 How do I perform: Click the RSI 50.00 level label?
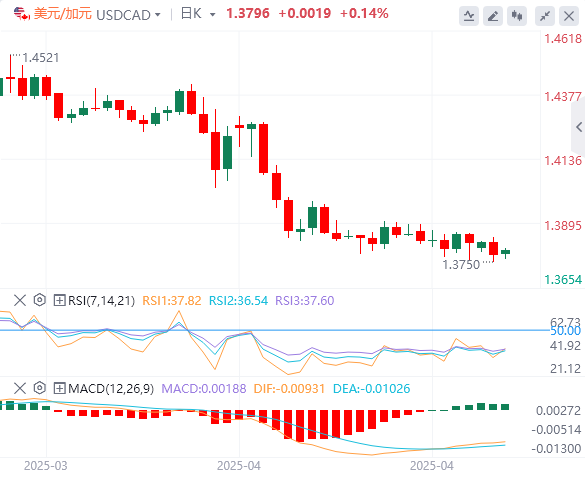coord(566,331)
